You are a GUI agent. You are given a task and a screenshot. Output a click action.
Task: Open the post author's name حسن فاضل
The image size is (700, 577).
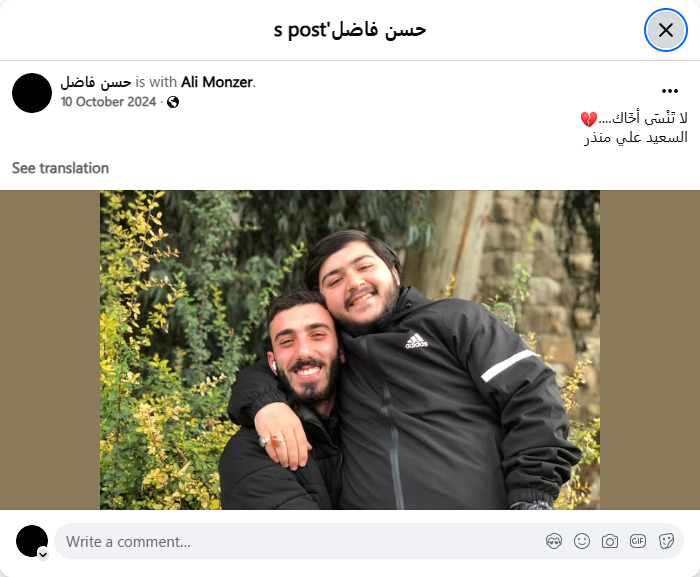pyautogui.click(x=96, y=82)
